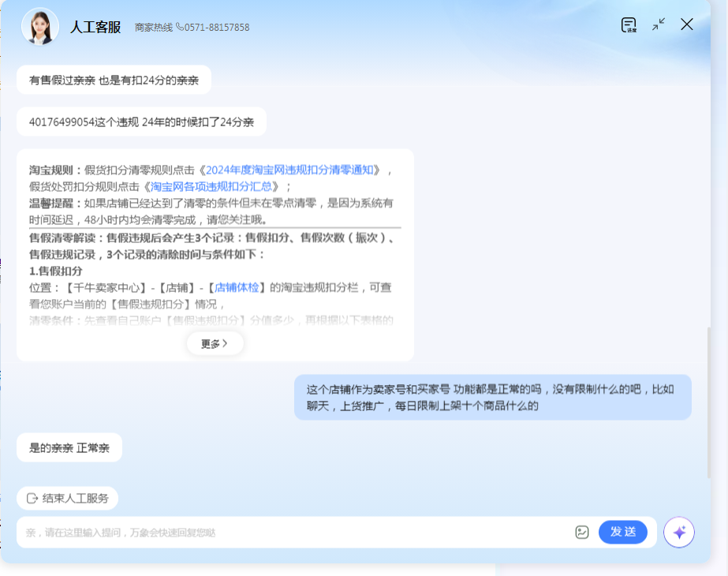The height and width of the screenshot is (576, 728).
Task: Expand the message with the 更多 button
Action: tap(215, 344)
